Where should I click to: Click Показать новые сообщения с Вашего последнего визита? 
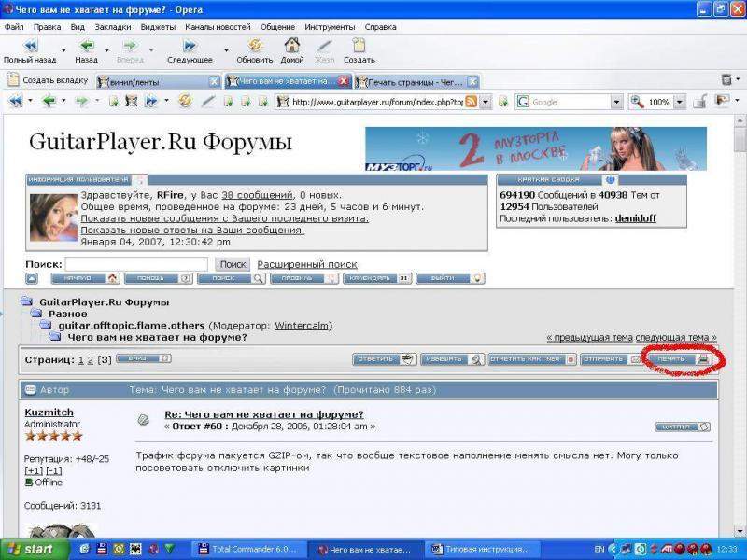point(224,218)
